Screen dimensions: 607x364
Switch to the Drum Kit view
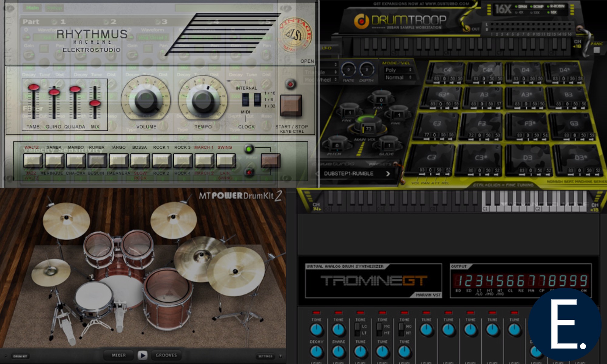pos(20,356)
